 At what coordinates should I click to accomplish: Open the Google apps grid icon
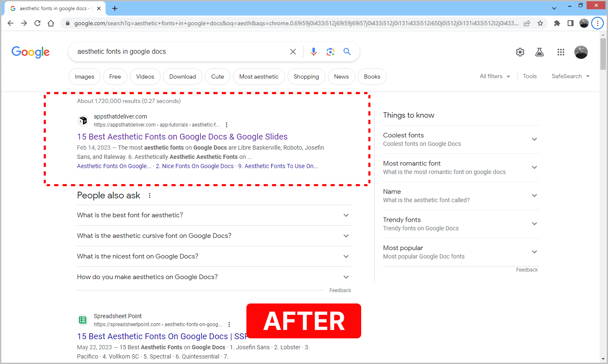pyautogui.click(x=561, y=52)
